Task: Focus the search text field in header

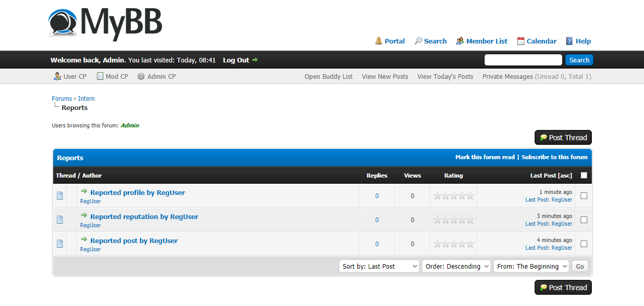Action: (x=523, y=60)
